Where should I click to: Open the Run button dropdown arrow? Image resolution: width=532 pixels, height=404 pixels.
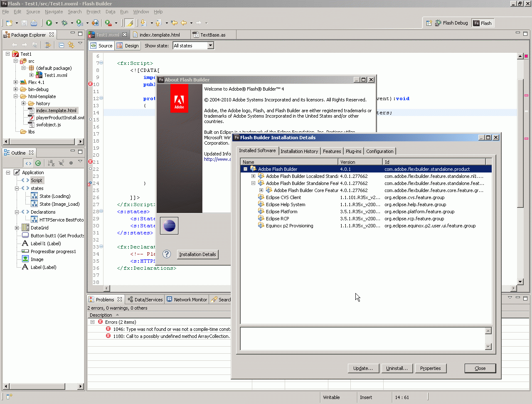click(x=57, y=23)
